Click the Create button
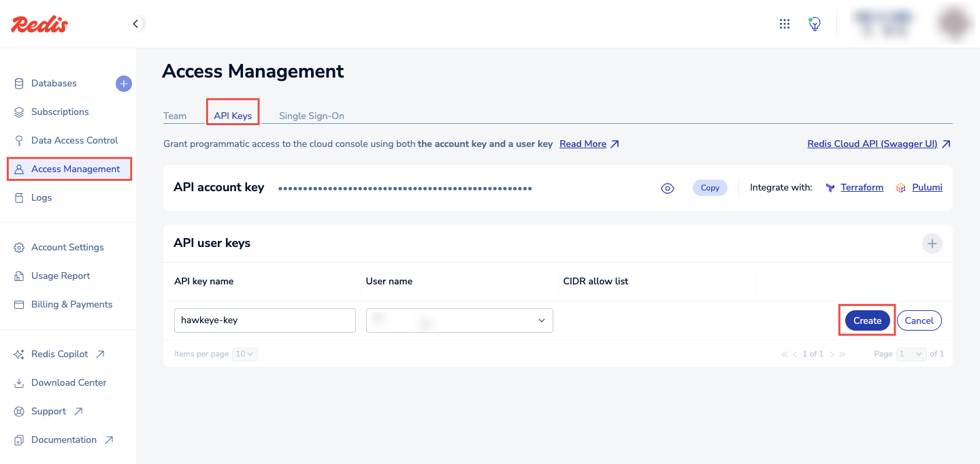Screen dimensions: 980x464 (x=867, y=320)
